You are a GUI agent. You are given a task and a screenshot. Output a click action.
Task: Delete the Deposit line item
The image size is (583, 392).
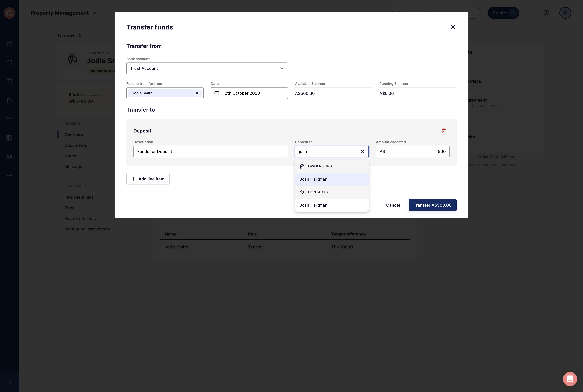(443, 131)
